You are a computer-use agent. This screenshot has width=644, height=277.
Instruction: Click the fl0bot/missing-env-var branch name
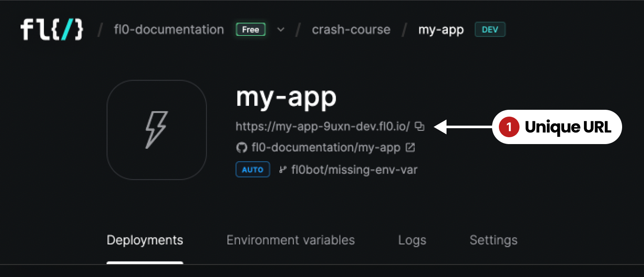click(354, 170)
